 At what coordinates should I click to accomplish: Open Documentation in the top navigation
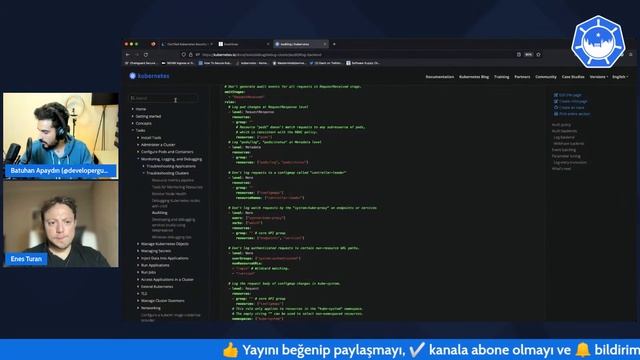click(440, 77)
